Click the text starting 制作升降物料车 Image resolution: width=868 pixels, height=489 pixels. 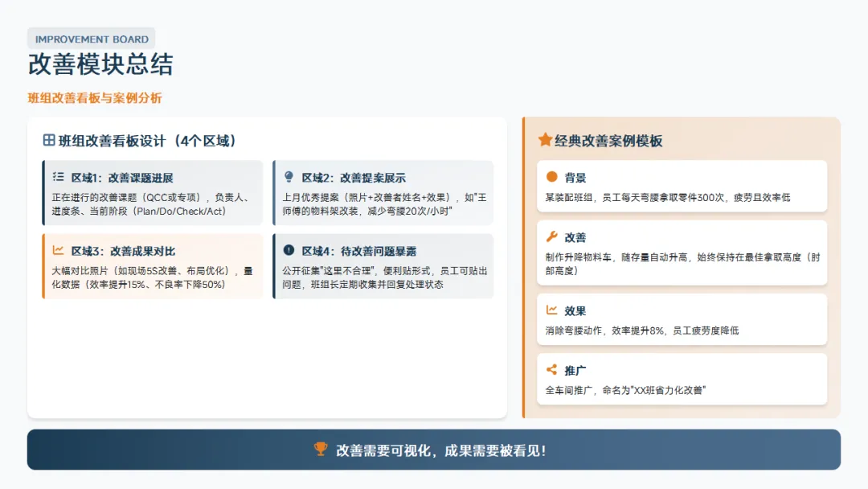[x=682, y=264]
